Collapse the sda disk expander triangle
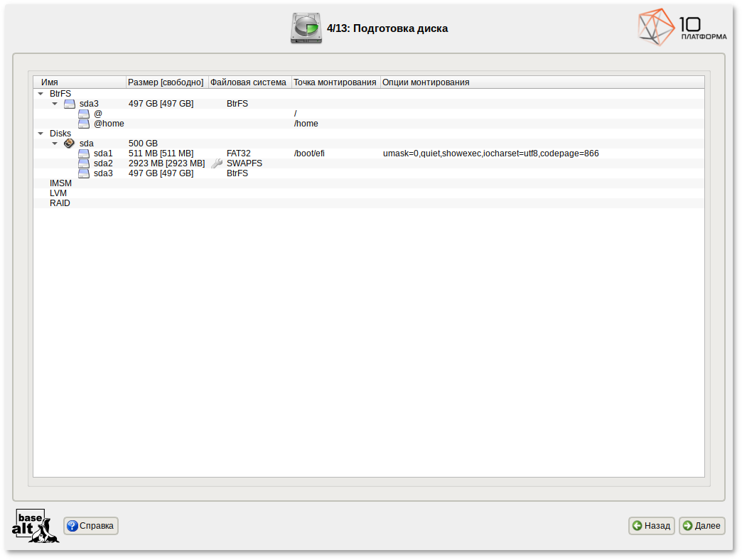742x560 pixels. 55,143
